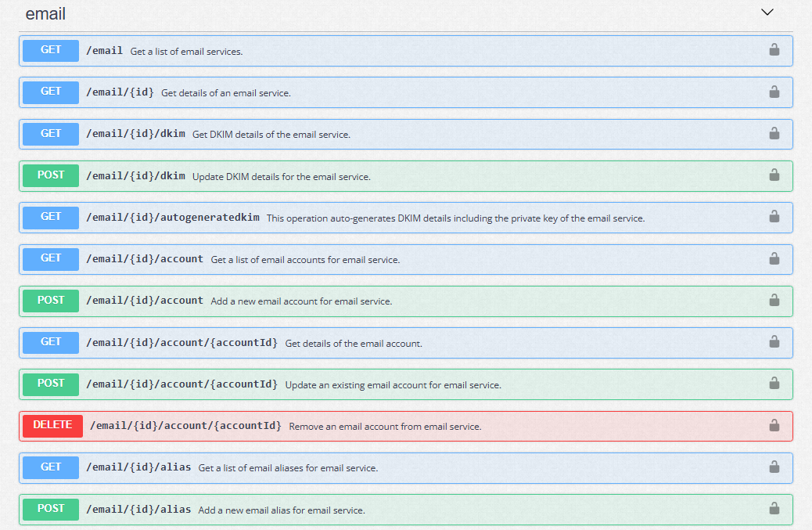Expand POST Add a new email account operation
Viewport: 812px width, 530px height.
pos(405,301)
